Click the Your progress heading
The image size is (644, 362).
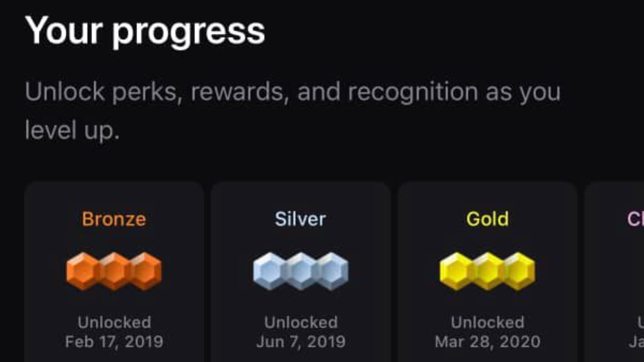coord(145,31)
